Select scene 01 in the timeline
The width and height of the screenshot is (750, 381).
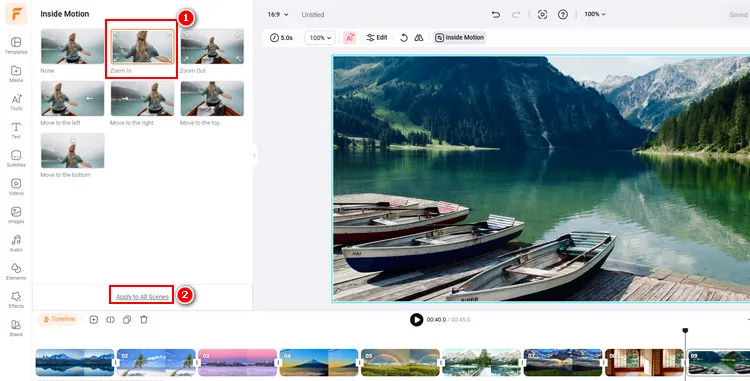coord(75,362)
